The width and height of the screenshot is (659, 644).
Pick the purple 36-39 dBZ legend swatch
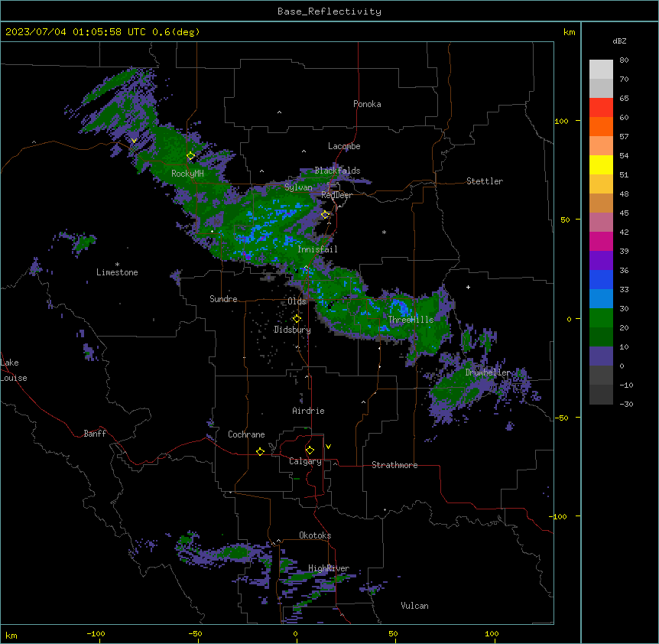click(601, 260)
